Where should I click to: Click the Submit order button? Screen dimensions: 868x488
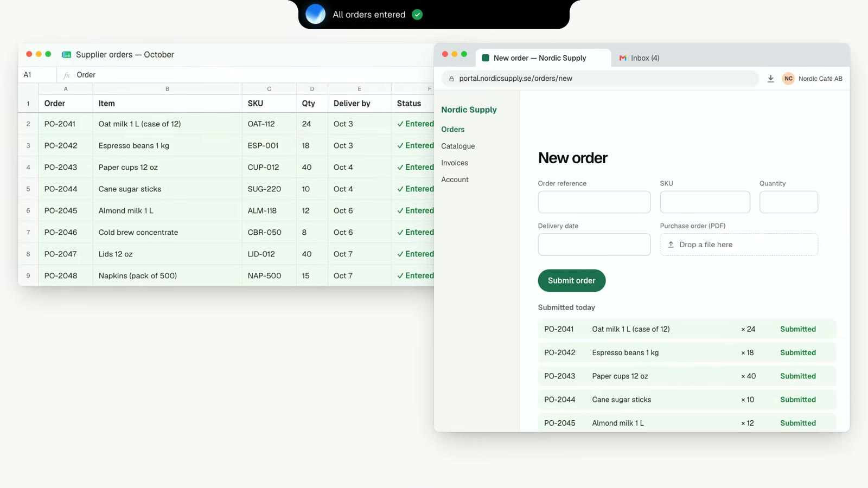(x=572, y=280)
